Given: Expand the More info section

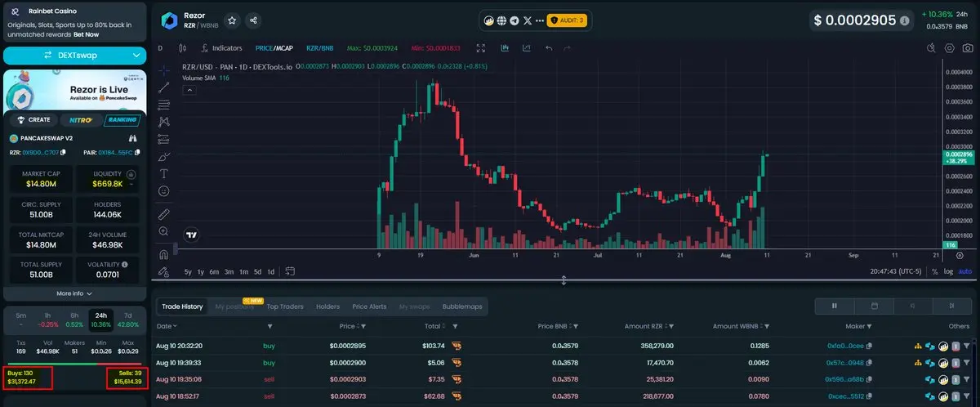Looking at the screenshot, I should (x=73, y=293).
